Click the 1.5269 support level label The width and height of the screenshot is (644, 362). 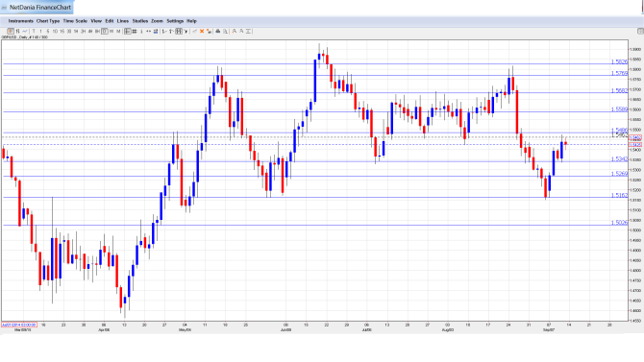click(619, 174)
